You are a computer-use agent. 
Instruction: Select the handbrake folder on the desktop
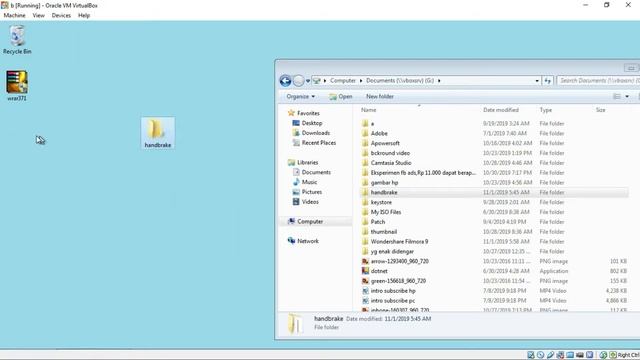coord(158,133)
